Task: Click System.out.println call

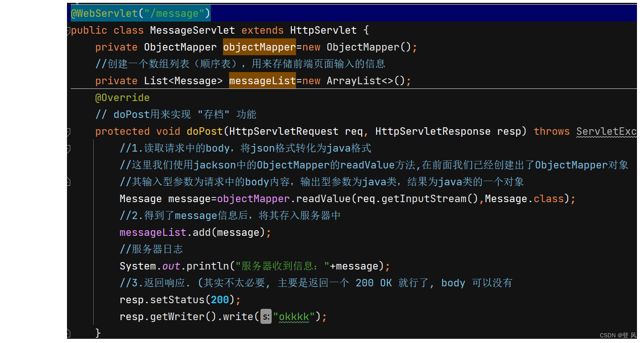Action: tap(174, 266)
